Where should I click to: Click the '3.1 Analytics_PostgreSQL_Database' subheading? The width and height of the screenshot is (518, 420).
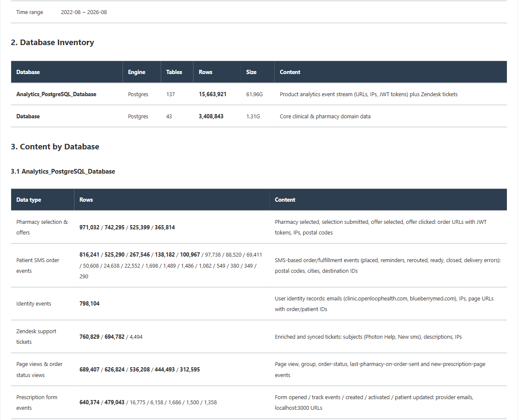pos(63,171)
